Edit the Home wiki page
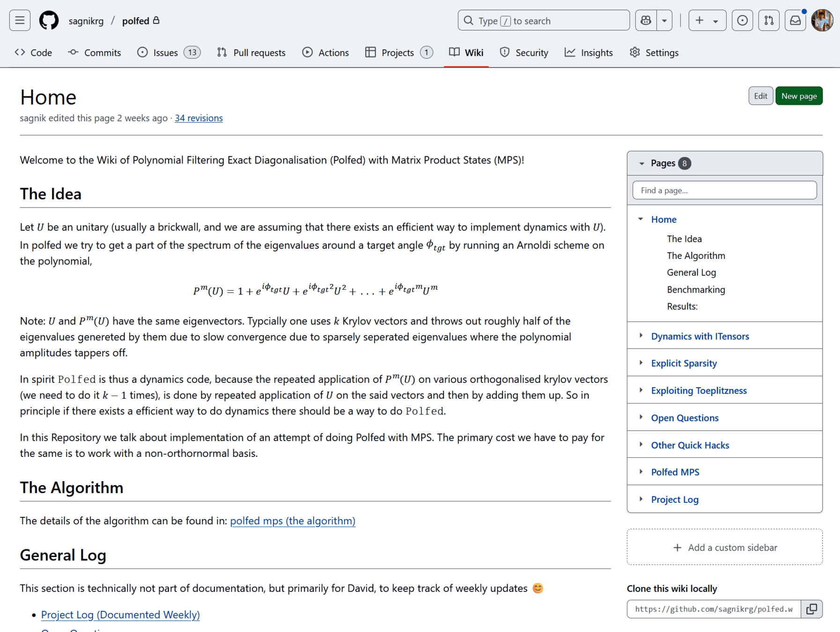Viewport: 840px width, 632px height. click(x=760, y=96)
